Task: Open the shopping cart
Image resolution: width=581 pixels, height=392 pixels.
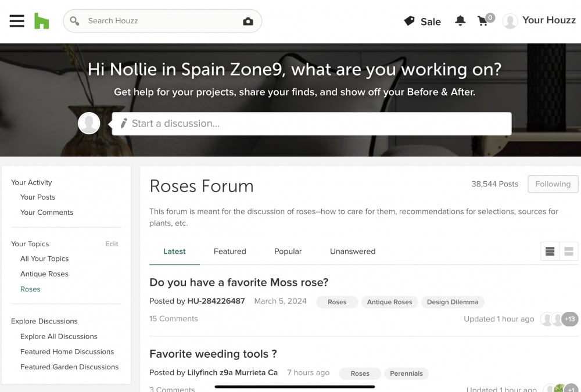Action: (x=486, y=20)
